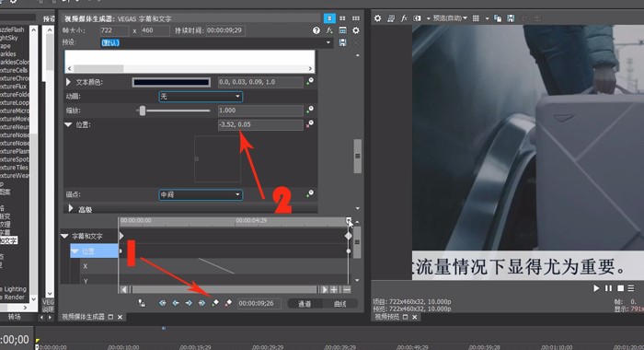Click keyframe timeline scroll left arrow
The width and height of the screenshot is (644, 350).
click(124, 289)
